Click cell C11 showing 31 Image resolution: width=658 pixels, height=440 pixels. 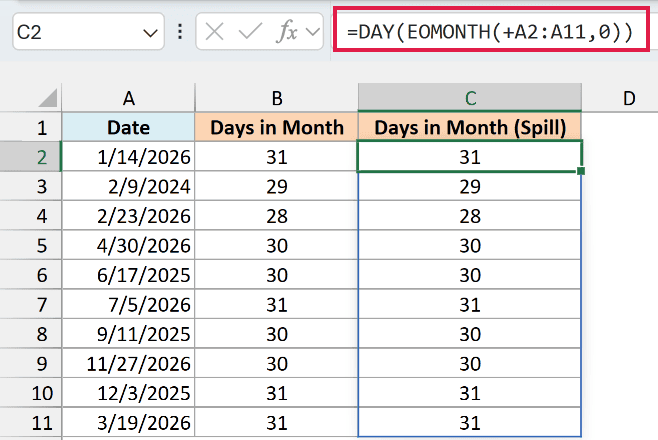[470, 422]
